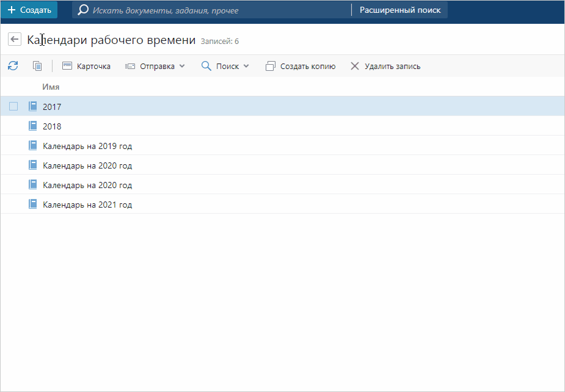Click the book icon beside 2017
565x392 pixels.
click(33, 107)
